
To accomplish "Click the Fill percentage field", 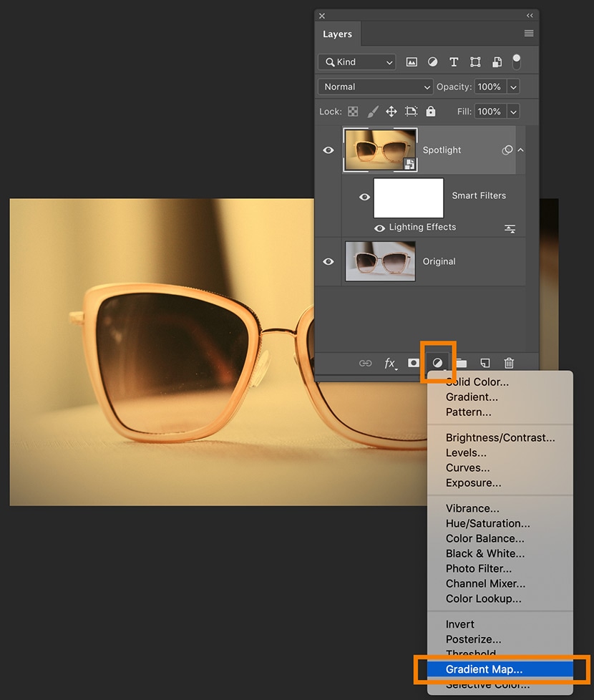I will tap(490, 112).
